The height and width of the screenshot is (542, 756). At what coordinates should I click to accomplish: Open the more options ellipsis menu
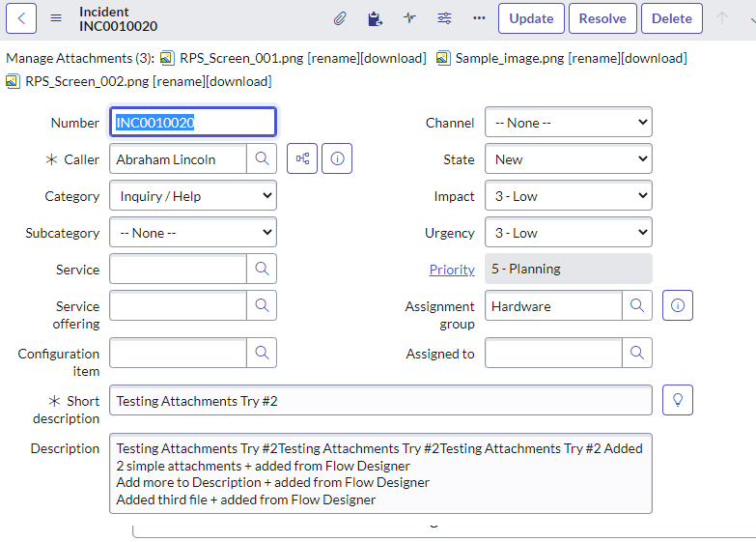tap(479, 18)
